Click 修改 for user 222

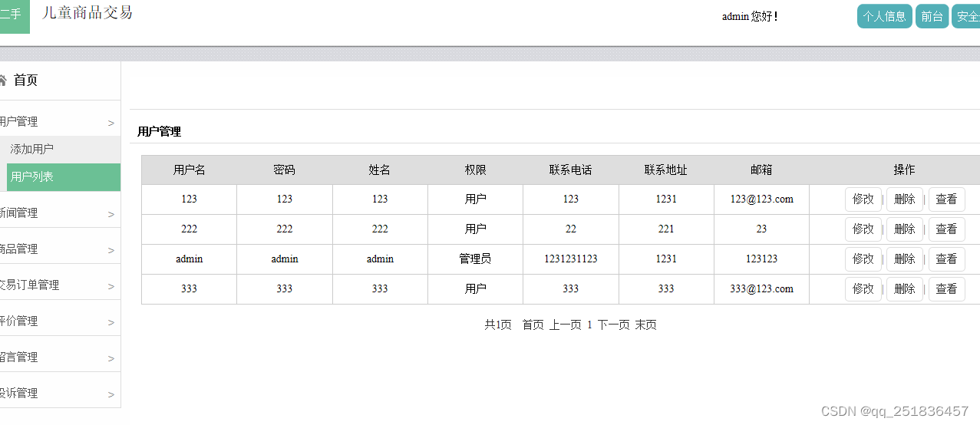(x=863, y=229)
